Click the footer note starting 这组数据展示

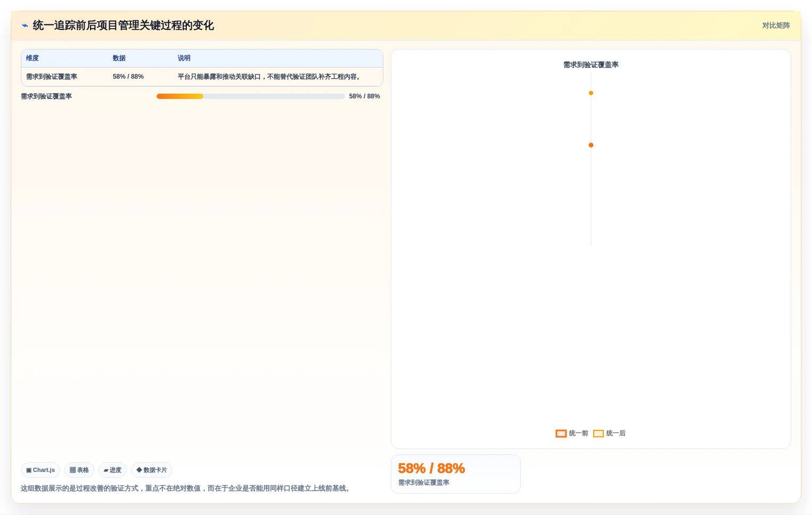187,488
